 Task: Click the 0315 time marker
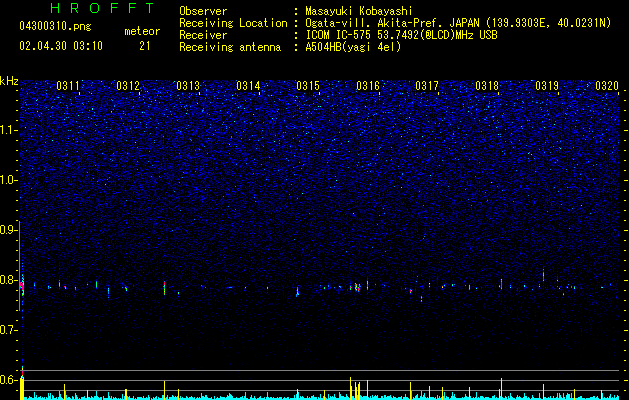point(308,86)
